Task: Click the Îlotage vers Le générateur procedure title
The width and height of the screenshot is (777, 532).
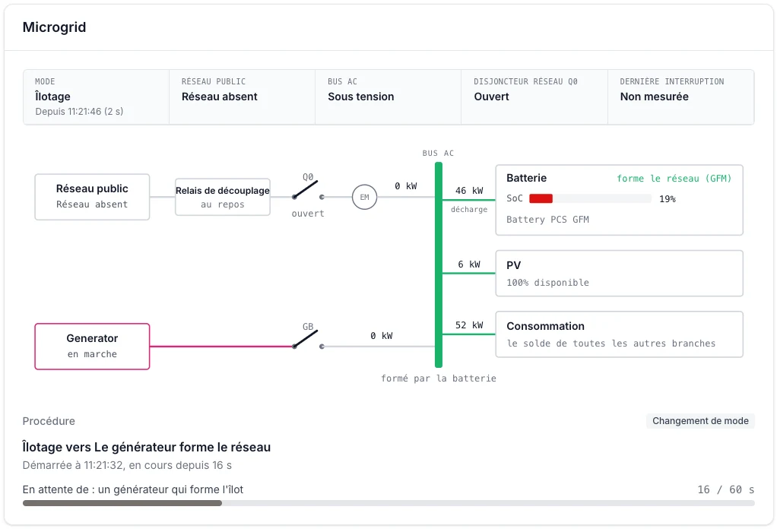Action: pyautogui.click(x=147, y=448)
